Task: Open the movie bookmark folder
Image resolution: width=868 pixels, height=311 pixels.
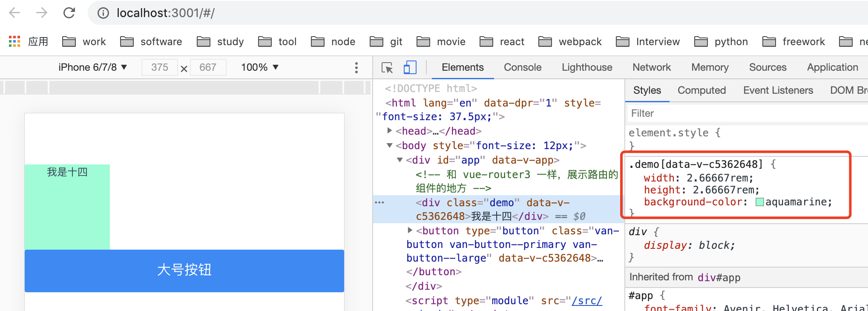Action: (441, 41)
